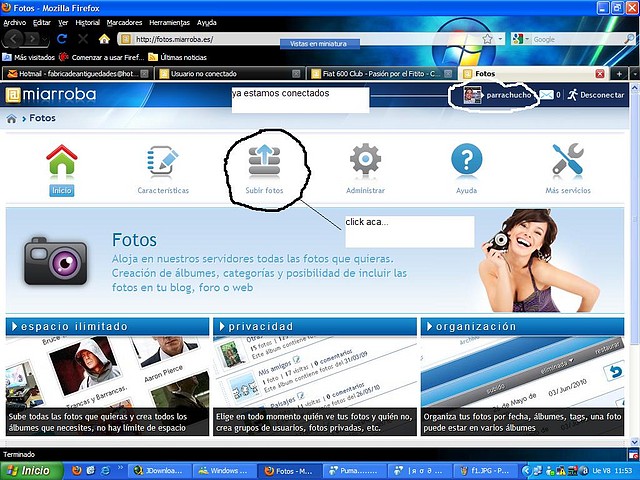Screen dimensions: 640x480
Task: Expand the history dropdown beside forward arrow
Action: [44, 40]
